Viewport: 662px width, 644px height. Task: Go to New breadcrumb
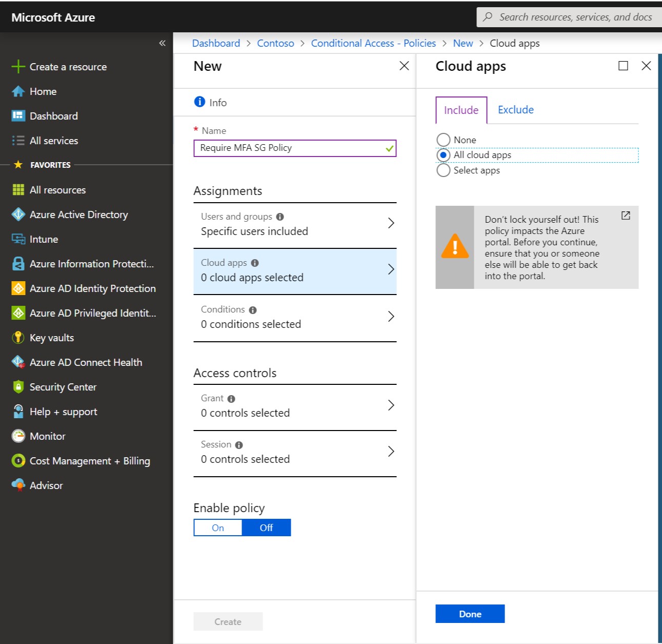coord(463,43)
